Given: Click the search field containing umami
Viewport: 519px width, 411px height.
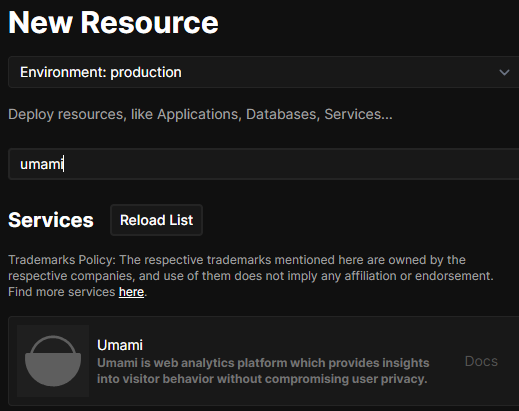Looking at the screenshot, I should click(263, 164).
